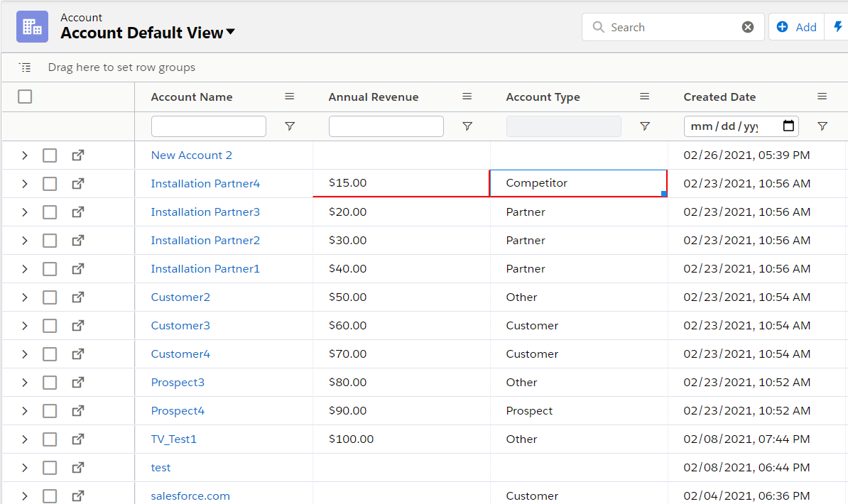Click the row groups icon
This screenshot has width=848, height=504.
[x=25, y=67]
